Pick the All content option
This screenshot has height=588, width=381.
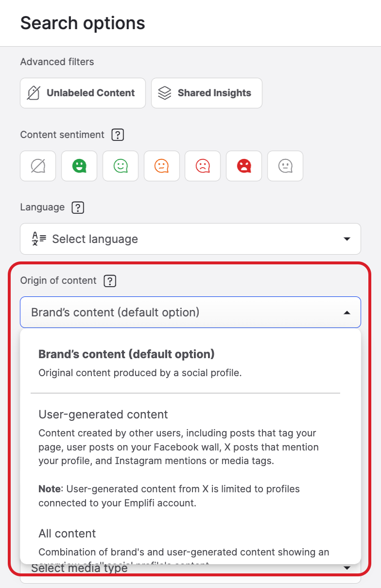[67, 534]
